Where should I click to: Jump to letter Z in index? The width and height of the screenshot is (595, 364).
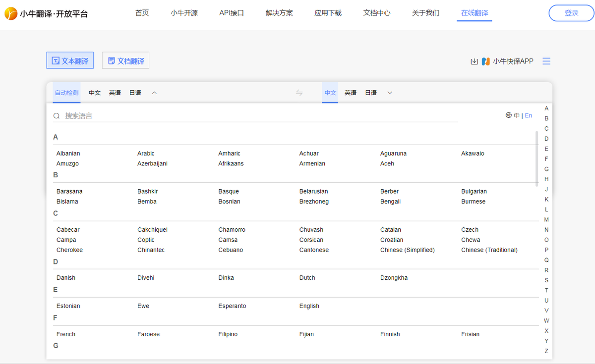click(x=546, y=351)
